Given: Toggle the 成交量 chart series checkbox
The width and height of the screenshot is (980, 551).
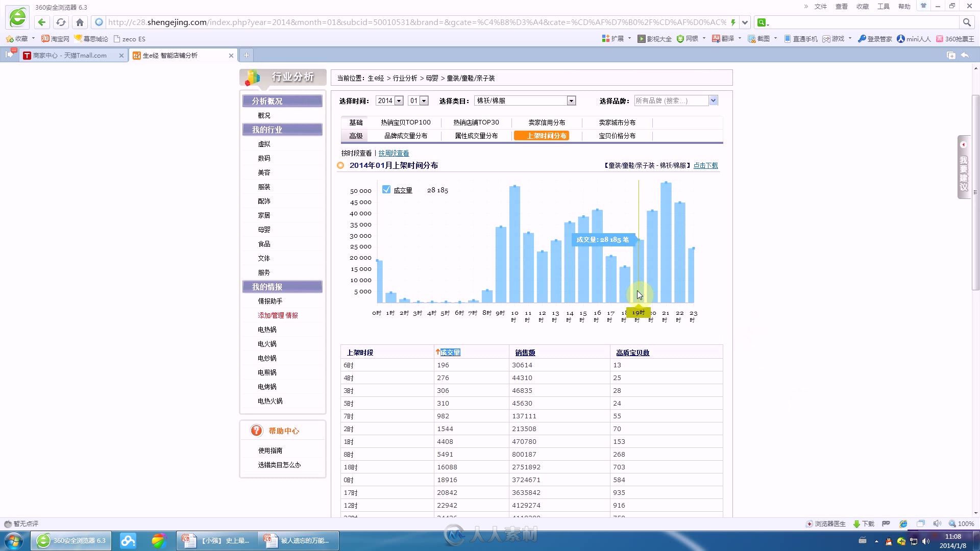Looking at the screenshot, I should 386,189.
